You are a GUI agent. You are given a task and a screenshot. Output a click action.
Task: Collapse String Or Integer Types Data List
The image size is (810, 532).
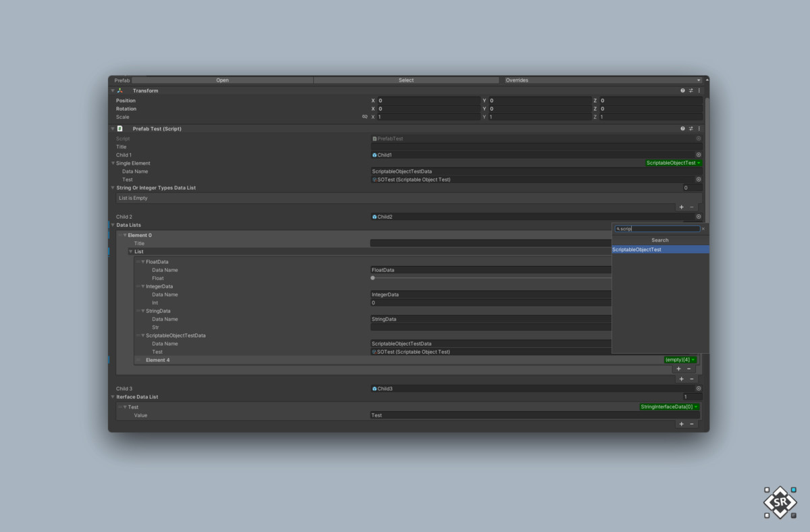[x=113, y=188]
